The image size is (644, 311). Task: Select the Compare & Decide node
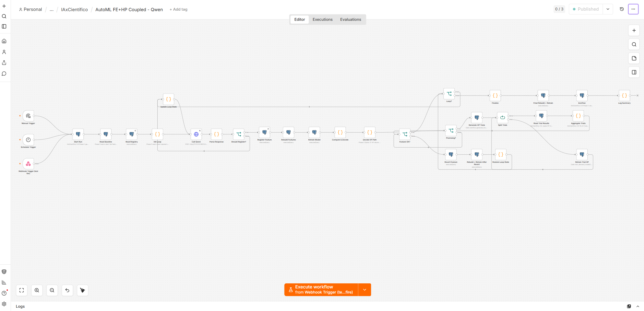click(x=340, y=132)
